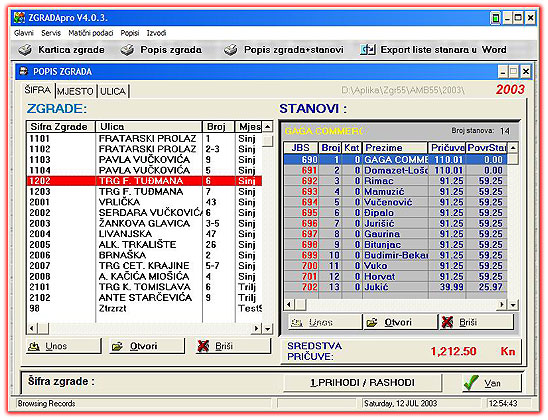Open the Matični podaci menu
548x420 pixels.
click(91, 33)
